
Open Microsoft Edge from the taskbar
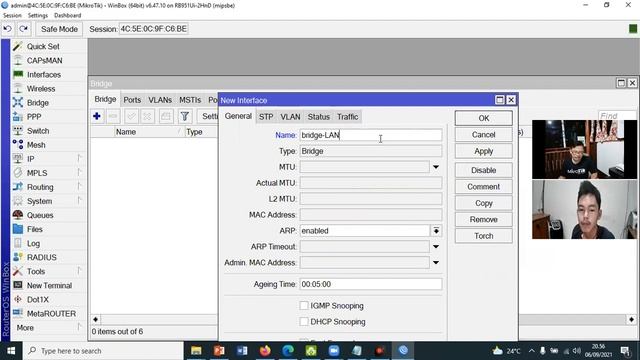click(x=288, y=351)
